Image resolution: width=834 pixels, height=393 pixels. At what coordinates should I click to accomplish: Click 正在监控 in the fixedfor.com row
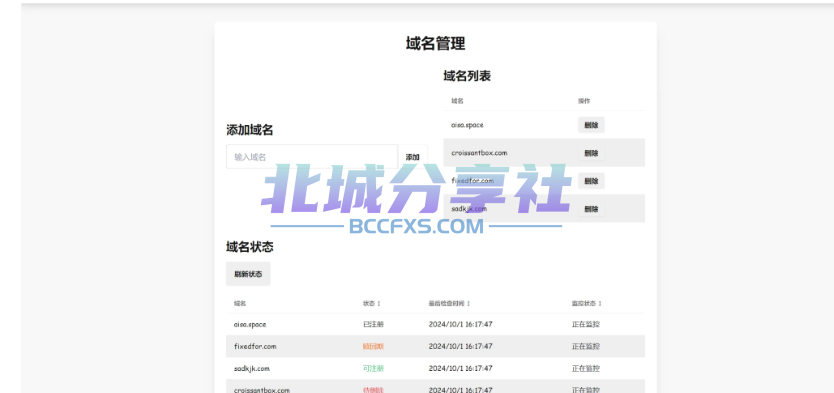coord(586,346)
